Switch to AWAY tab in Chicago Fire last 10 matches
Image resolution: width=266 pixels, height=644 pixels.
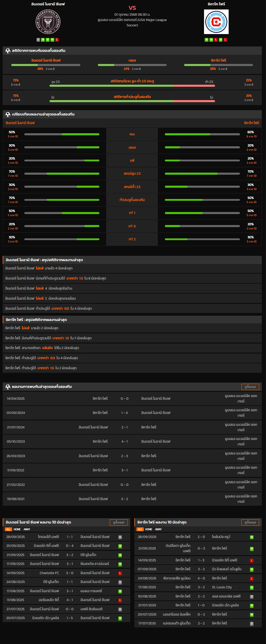pos(158,529)
